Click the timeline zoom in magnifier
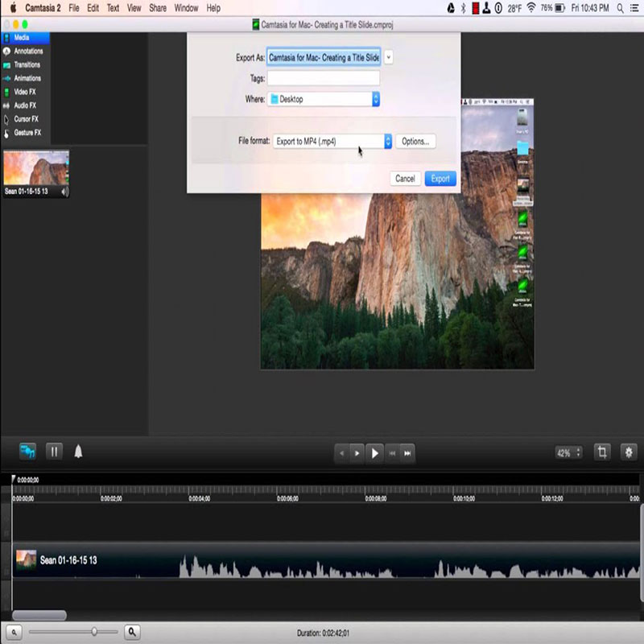The image size is (644, 644). pyautogui.click(x=132, y=632)
